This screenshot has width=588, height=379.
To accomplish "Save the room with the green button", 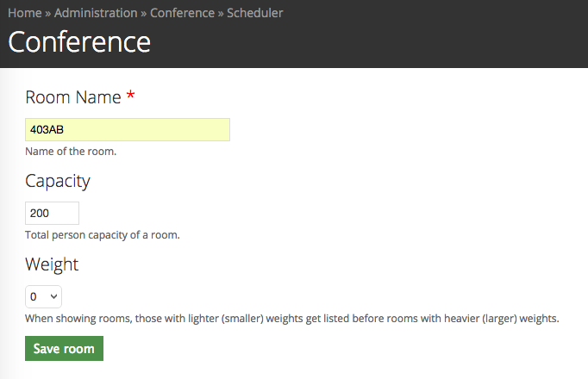I will [64, 348].
